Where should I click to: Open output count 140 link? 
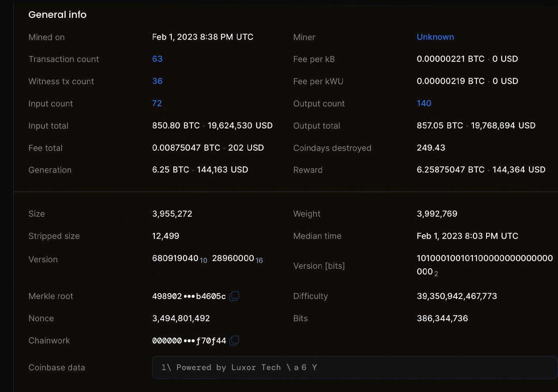pos(424,103)
